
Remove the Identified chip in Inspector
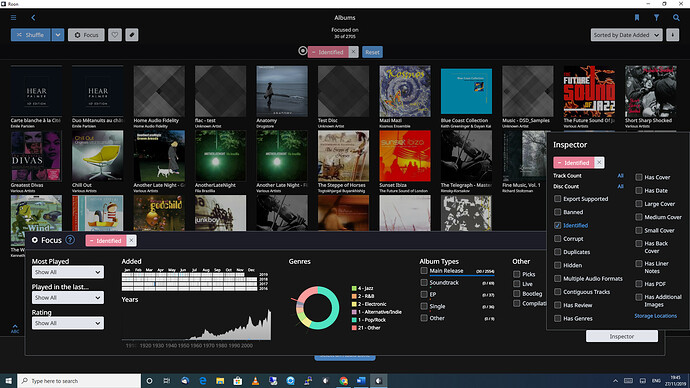599,163
